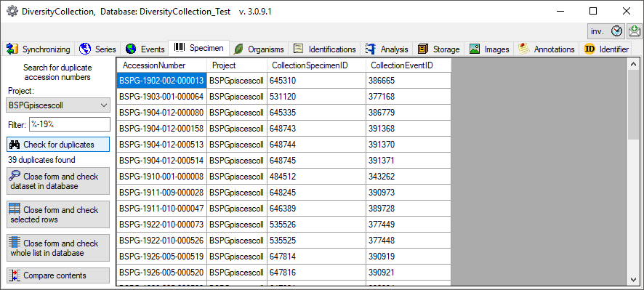The width and height of the screenshot is (644, 290).
Task: Click CollectionSpecimenID cell 531120
Action: [x=316, y=97]
